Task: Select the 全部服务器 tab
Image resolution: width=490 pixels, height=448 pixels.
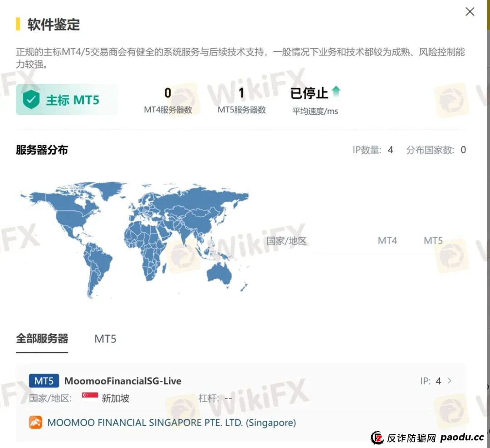Action: point(42,338)
